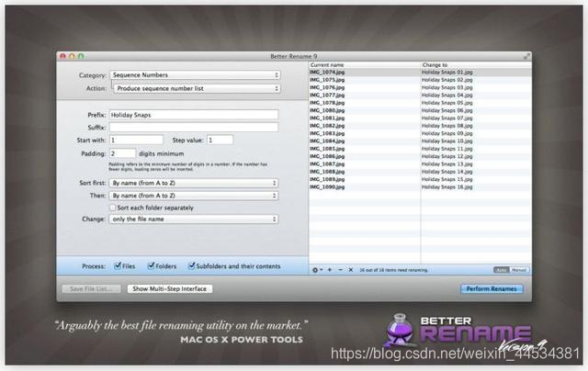Click the items need renaming status text
This screenshot has width=588, height=371.
pos(393,270)
